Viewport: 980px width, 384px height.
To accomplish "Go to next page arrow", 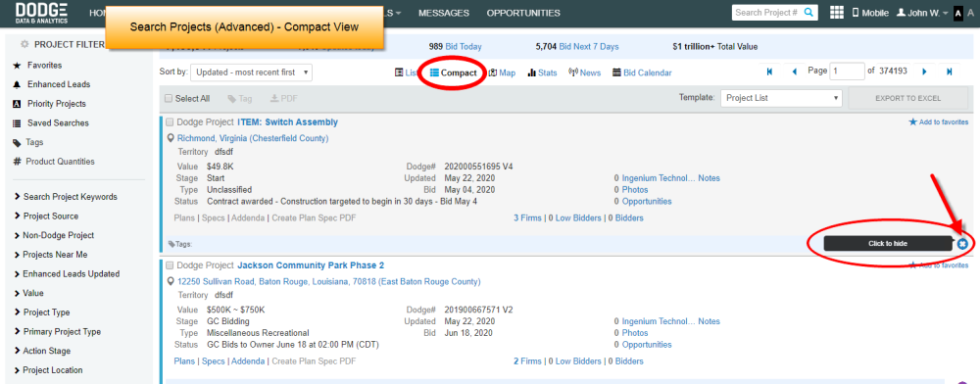I will [x=924, y=72].
